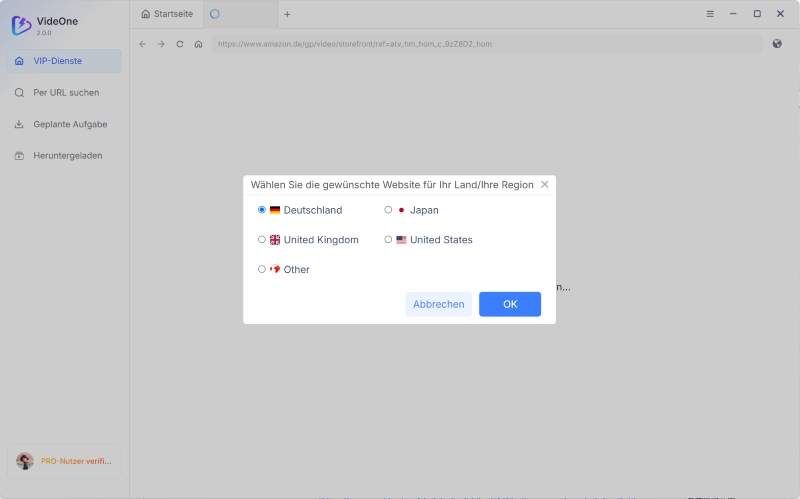800x499 pixels.
Task: Click the amazon.de URL address field
Action: coord(487,44)
